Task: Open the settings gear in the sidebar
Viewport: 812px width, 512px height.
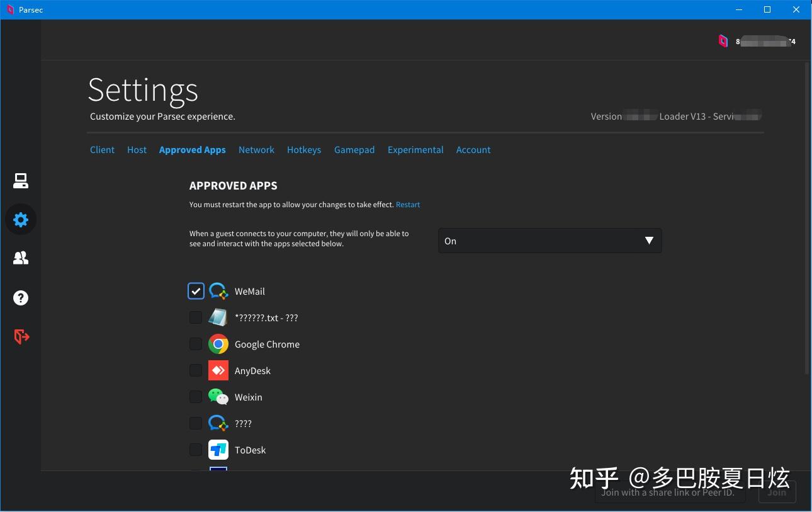Action: click(21, 219)
